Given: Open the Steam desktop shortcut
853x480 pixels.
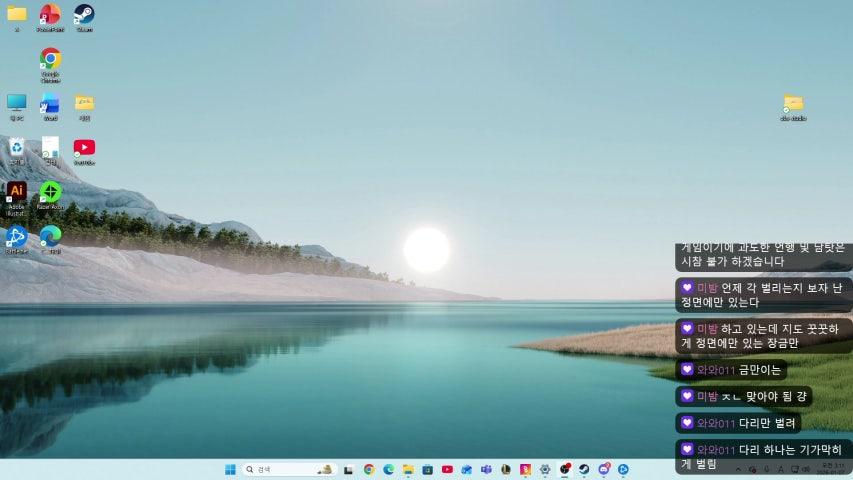Looking at the screenshot, I should 84,15.
